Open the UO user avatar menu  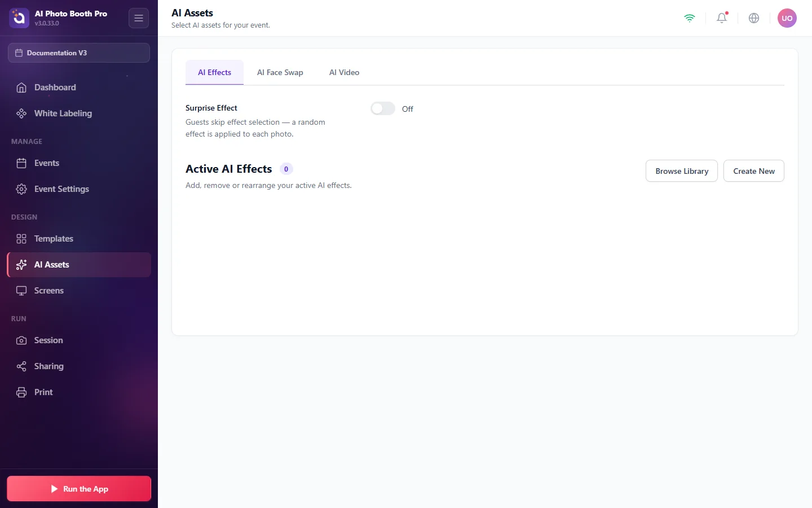[787, 18]
